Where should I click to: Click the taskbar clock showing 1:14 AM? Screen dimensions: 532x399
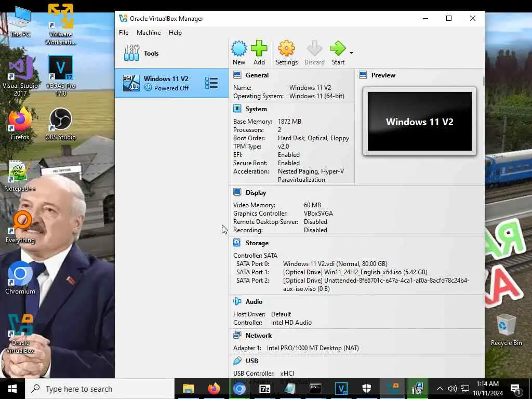point(487,389)
